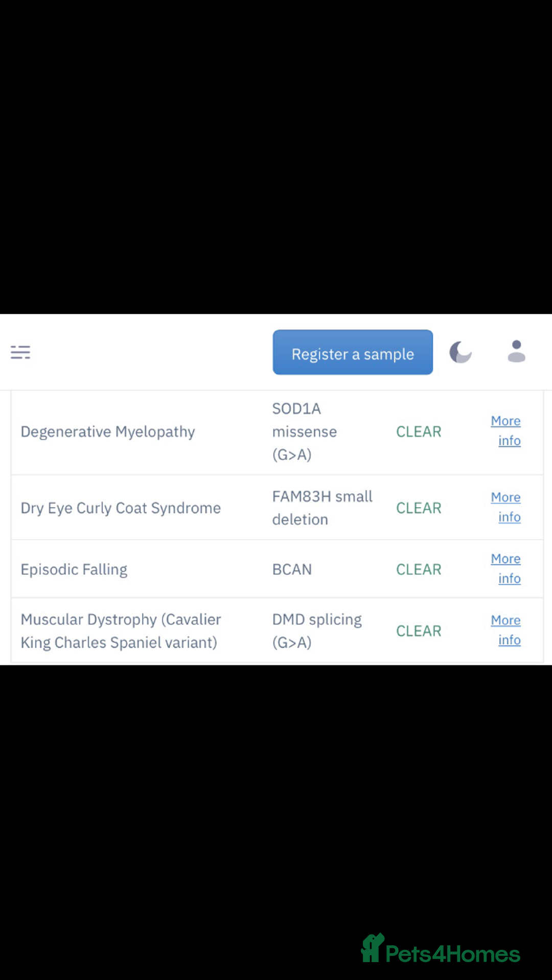Click CLEAR result for Degenerative Myelopathy

click(x=419, y=432)
